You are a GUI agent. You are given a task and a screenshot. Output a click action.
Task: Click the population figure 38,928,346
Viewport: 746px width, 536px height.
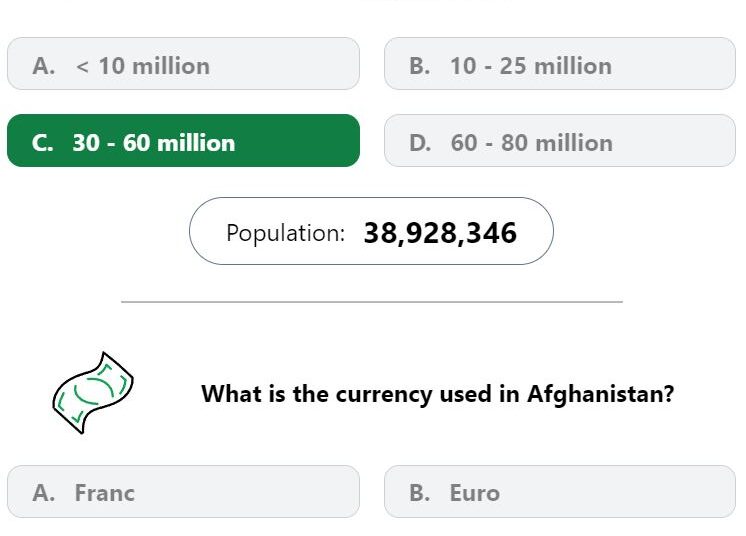pos(440,233)
